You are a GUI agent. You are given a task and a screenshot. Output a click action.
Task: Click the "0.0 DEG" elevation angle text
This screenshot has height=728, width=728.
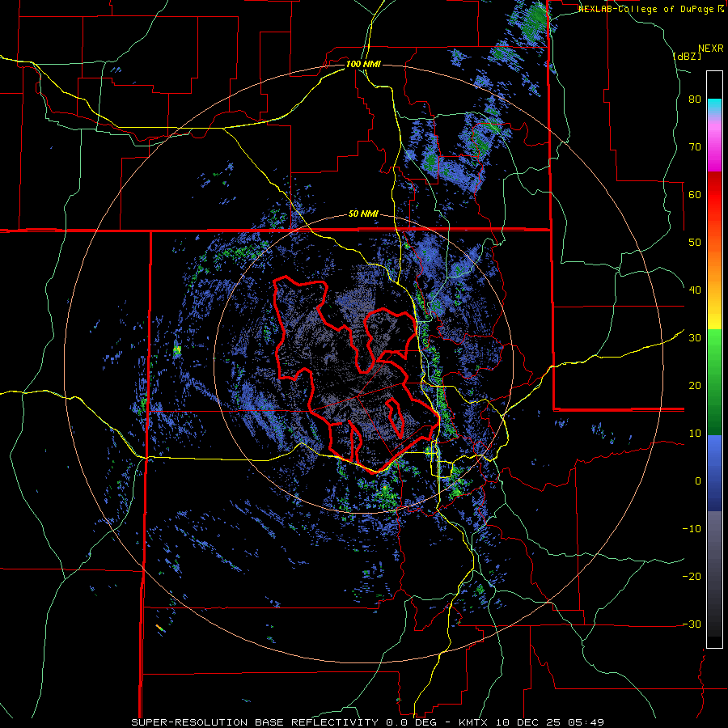tap(413, 722)
